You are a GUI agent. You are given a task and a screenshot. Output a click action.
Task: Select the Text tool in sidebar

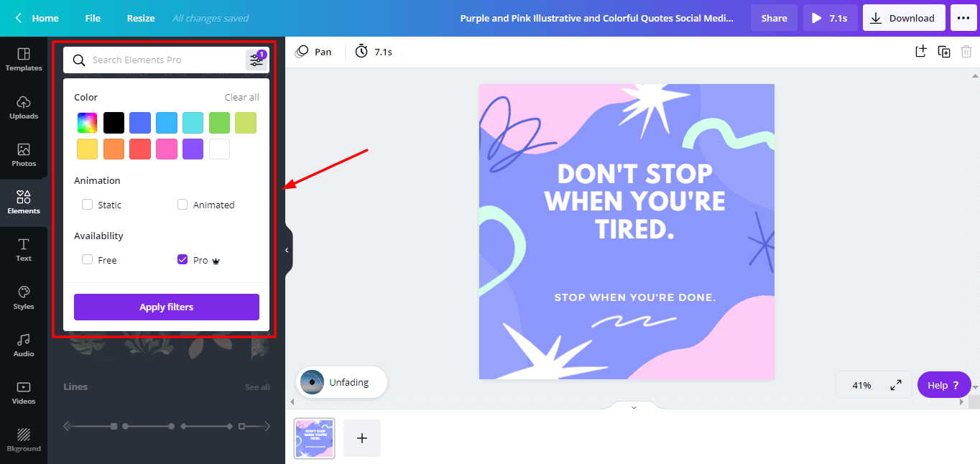click(x=24, y=249)
